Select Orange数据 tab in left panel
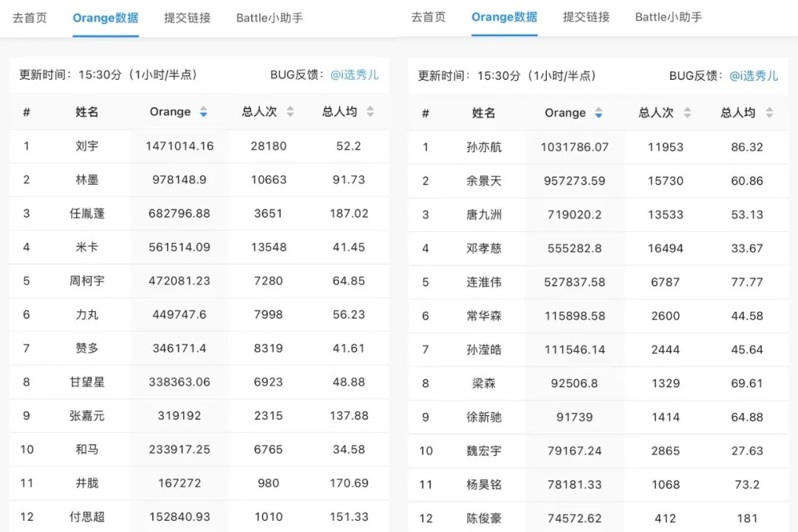 pyautogui.click(x=106, y=18)
